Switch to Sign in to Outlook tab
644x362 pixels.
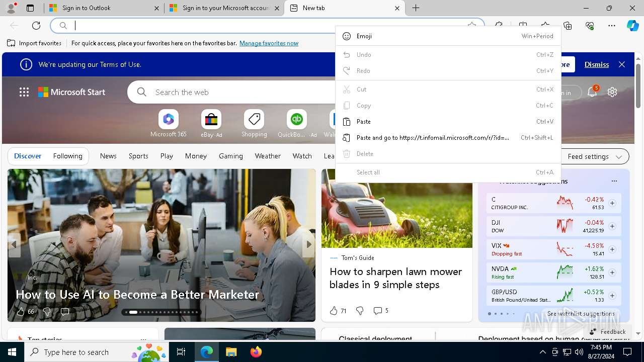(x=103, y=8)
